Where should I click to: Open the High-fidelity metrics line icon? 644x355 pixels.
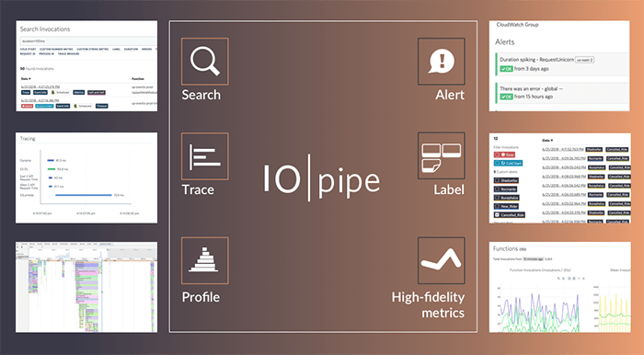(442, 260)
